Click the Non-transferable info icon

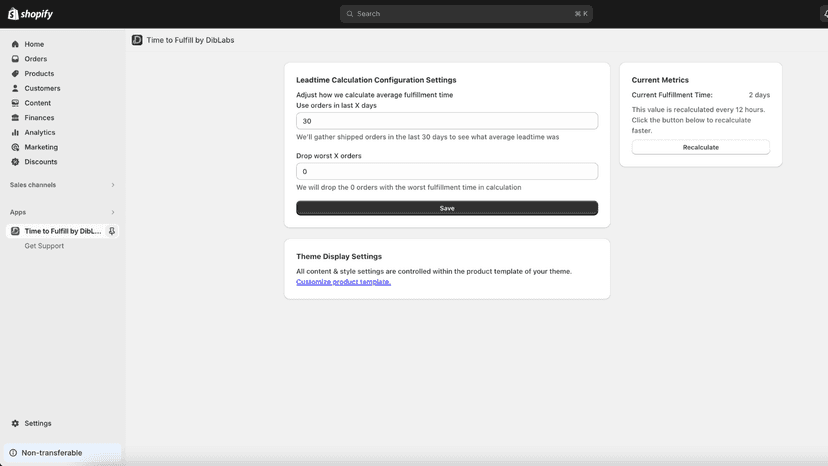pyautogui.click(x=13, y=453)
